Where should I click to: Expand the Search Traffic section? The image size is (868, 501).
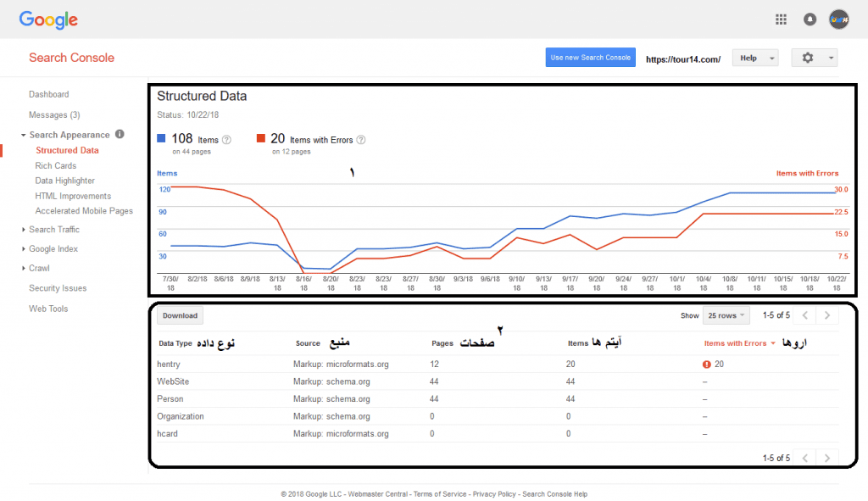pos(23,229)
